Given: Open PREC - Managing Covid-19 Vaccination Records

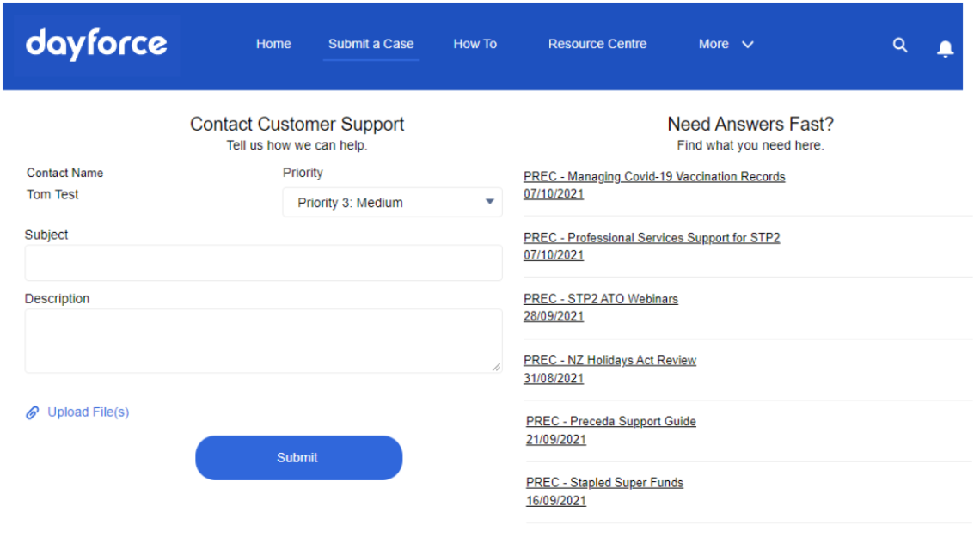Looking at the screenshot, I should click(654, 176).
